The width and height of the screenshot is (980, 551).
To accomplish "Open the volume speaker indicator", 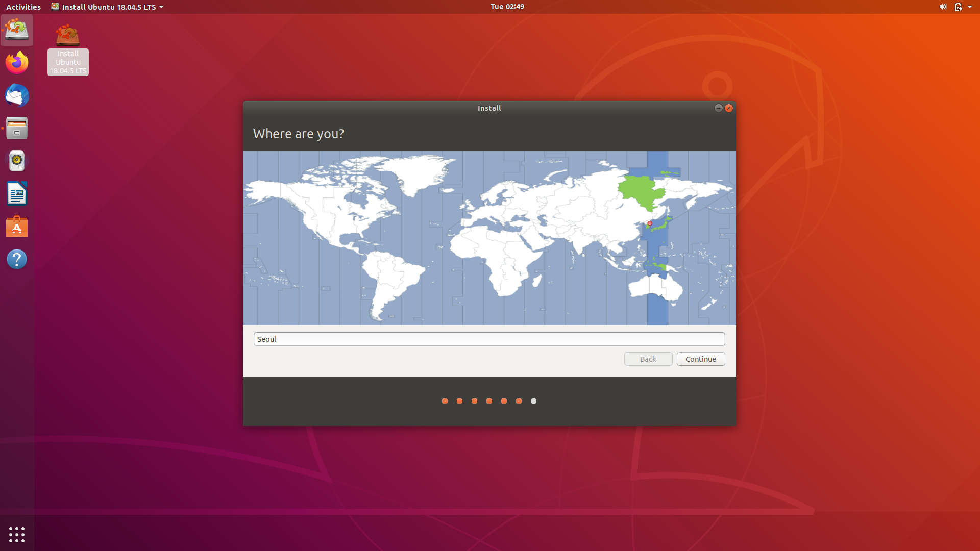I will (x=942, y=7).
